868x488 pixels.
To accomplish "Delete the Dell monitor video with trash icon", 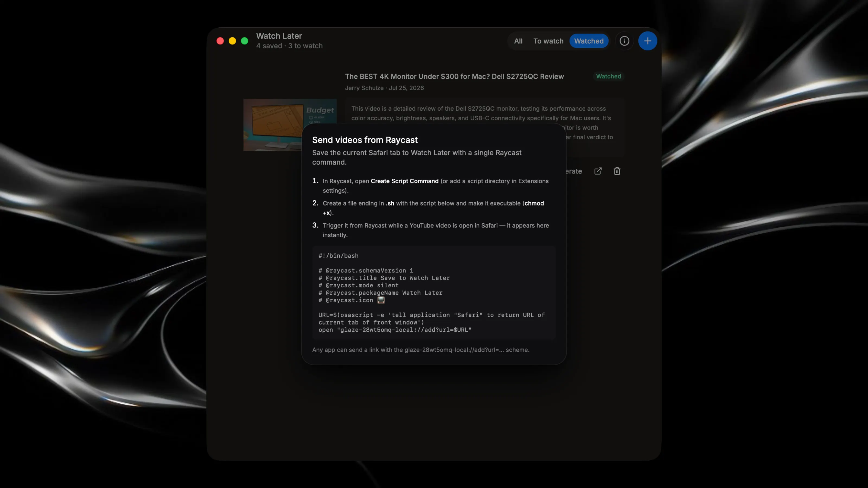I will [617, 171].
